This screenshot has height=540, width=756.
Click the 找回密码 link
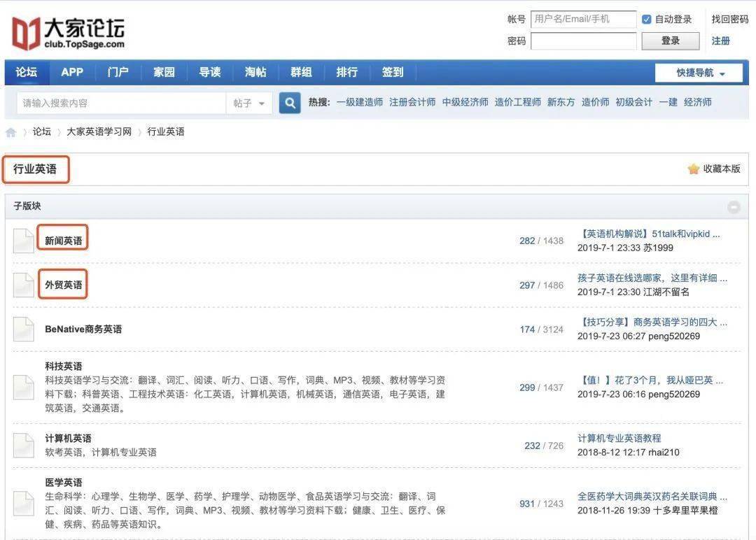point(729,20)
